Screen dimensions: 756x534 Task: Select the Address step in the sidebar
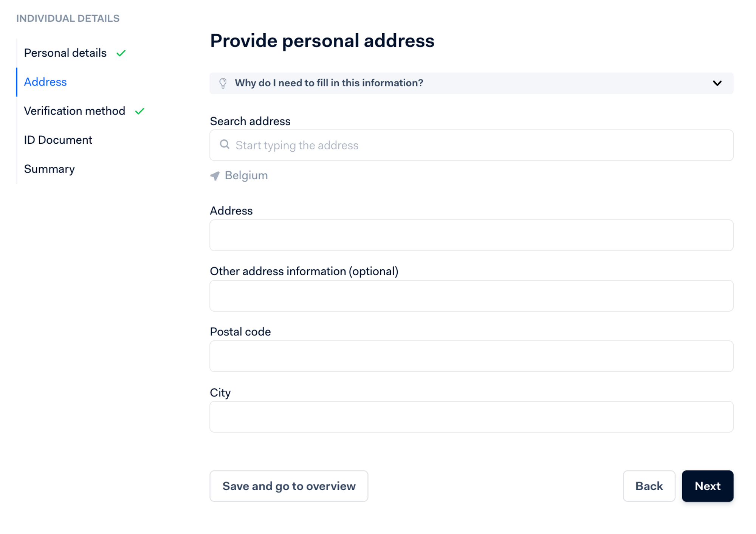[x=45, y=82]
